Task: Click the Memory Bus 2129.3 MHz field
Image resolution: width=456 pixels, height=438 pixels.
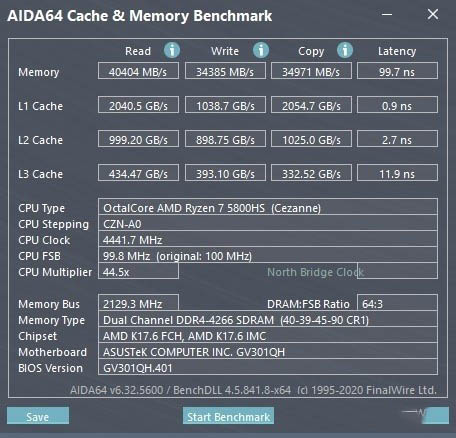Action: pyautogui.click(x=138, y=303)
